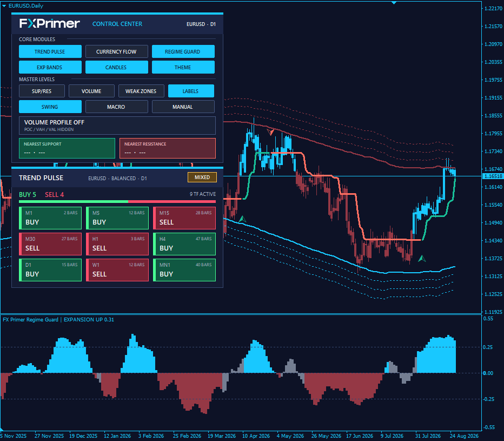Click the NEAREST SUPPORT green box

[x=67, y=148]
